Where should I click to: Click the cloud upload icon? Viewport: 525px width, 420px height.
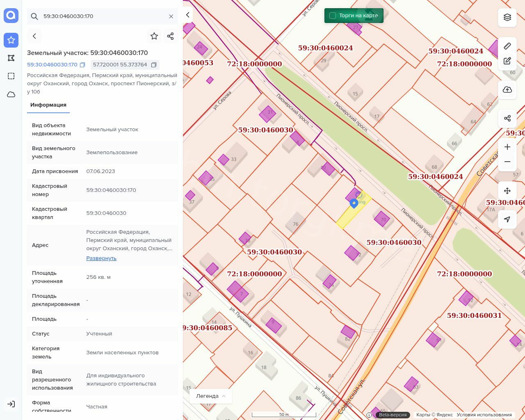point(507,90)
